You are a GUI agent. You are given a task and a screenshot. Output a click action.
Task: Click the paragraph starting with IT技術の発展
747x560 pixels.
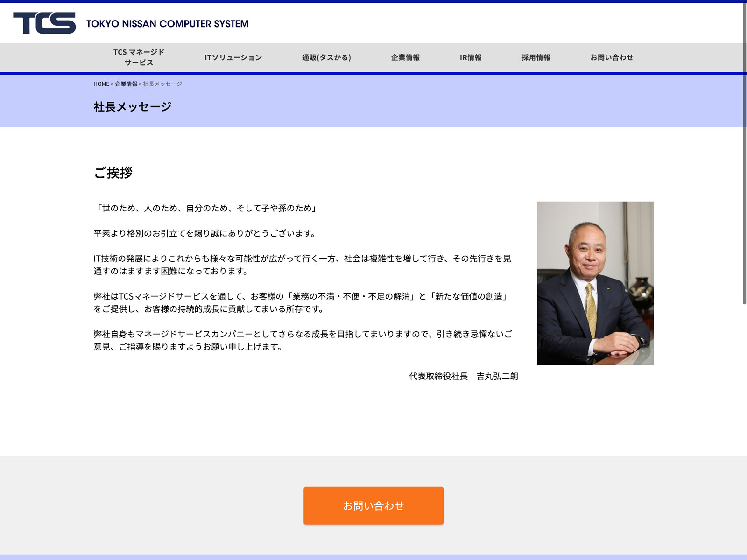[x=302, y=265]
